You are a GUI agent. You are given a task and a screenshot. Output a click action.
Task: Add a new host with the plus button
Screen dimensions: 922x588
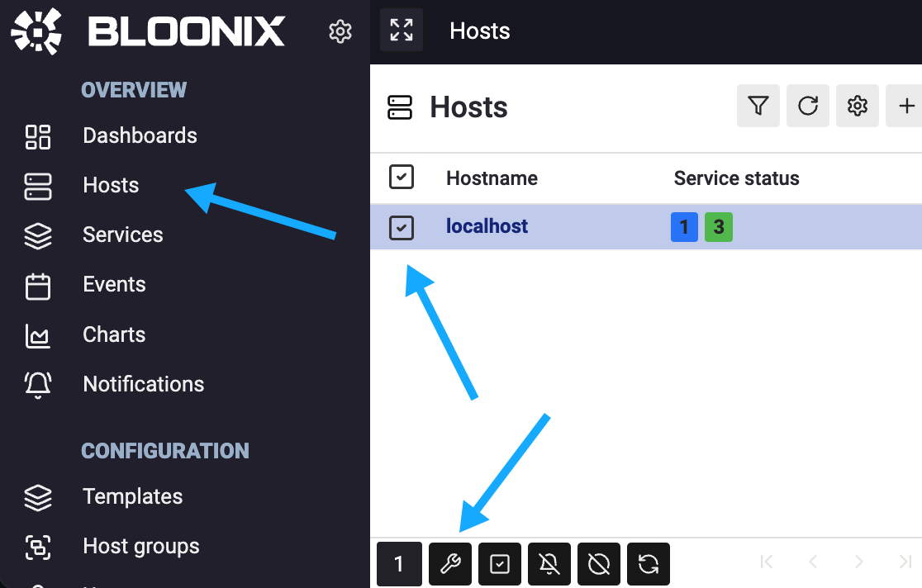906,106
